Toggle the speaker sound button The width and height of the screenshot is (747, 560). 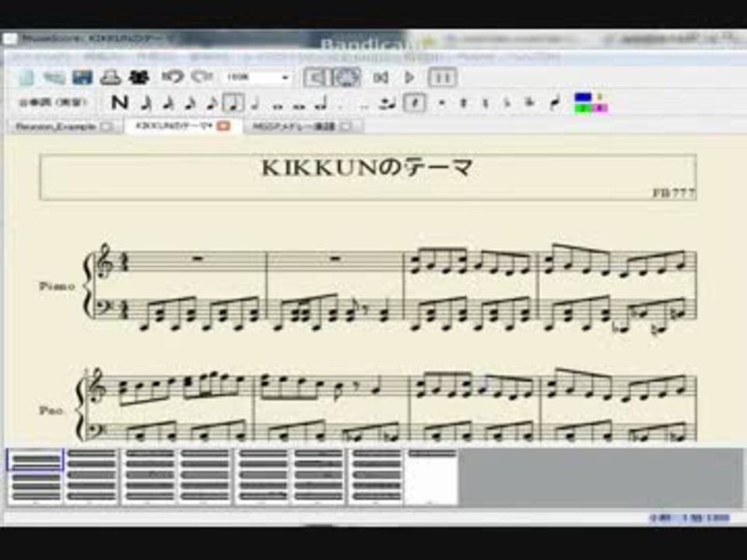(x=317, y=77)
